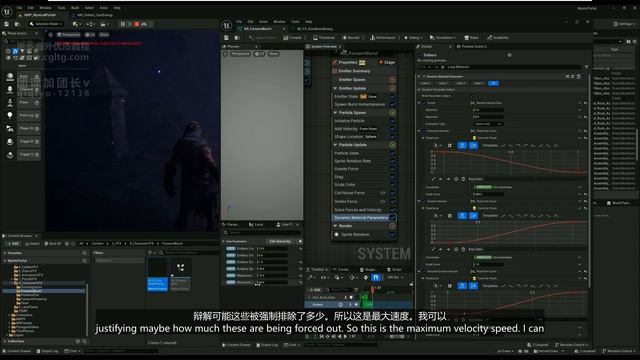Screen dimensions: 640x360
Task: Click the Baker button in Niagara toolbar
Action: click(x=471, y=38)
